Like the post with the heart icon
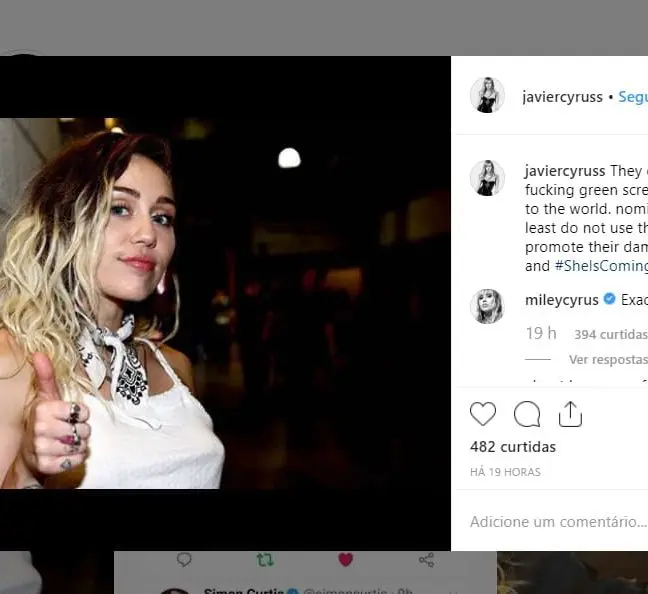 483,414
